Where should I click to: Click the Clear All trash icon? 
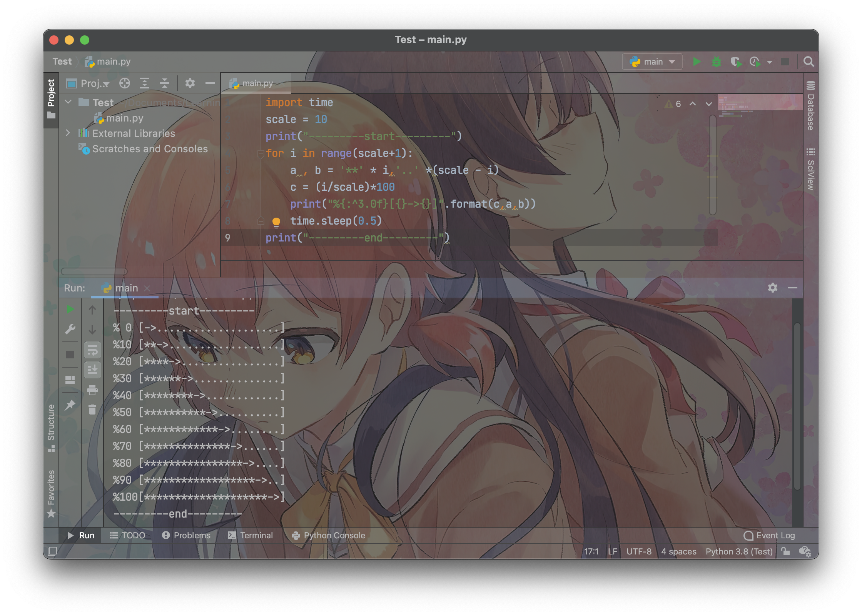[x=92, y=410]
